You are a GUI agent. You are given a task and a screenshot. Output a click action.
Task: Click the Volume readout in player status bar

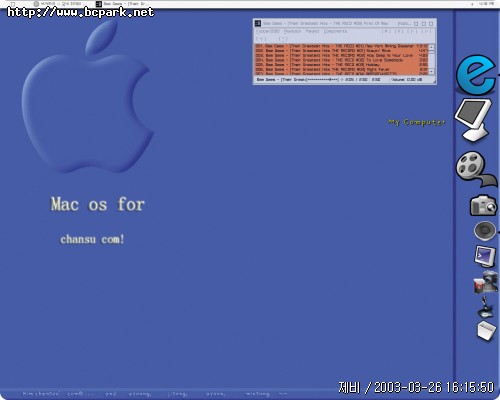pos(406,80)
